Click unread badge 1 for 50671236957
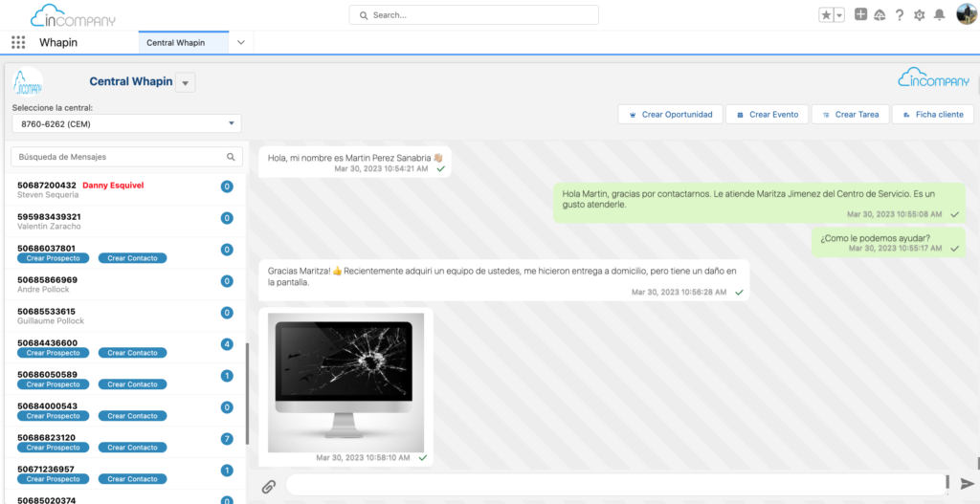Viewport: 980px width, 504px height. coord(228,471)
